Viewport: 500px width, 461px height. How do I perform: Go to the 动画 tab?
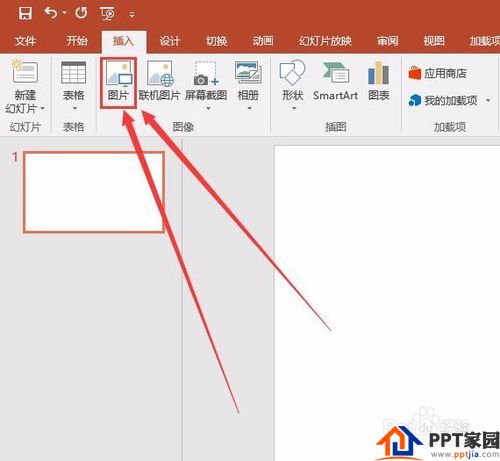tap(263, 41)
